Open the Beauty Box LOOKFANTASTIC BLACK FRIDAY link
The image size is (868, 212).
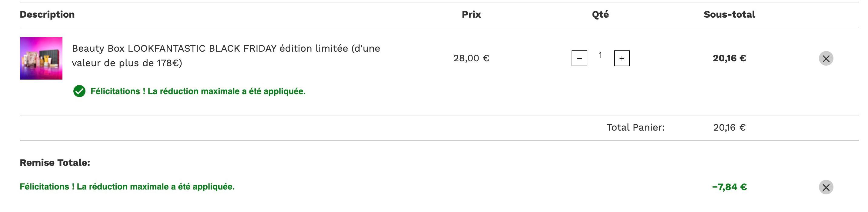coord(226,56)
